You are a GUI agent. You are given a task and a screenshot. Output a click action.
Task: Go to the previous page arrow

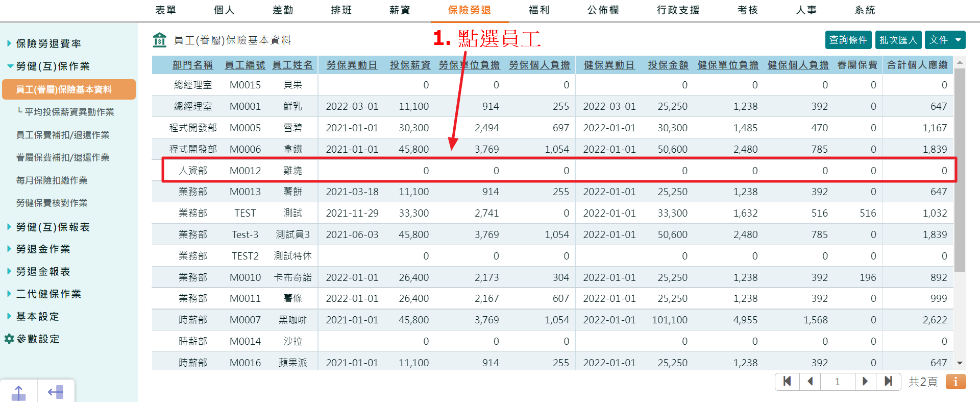[810, 381]
